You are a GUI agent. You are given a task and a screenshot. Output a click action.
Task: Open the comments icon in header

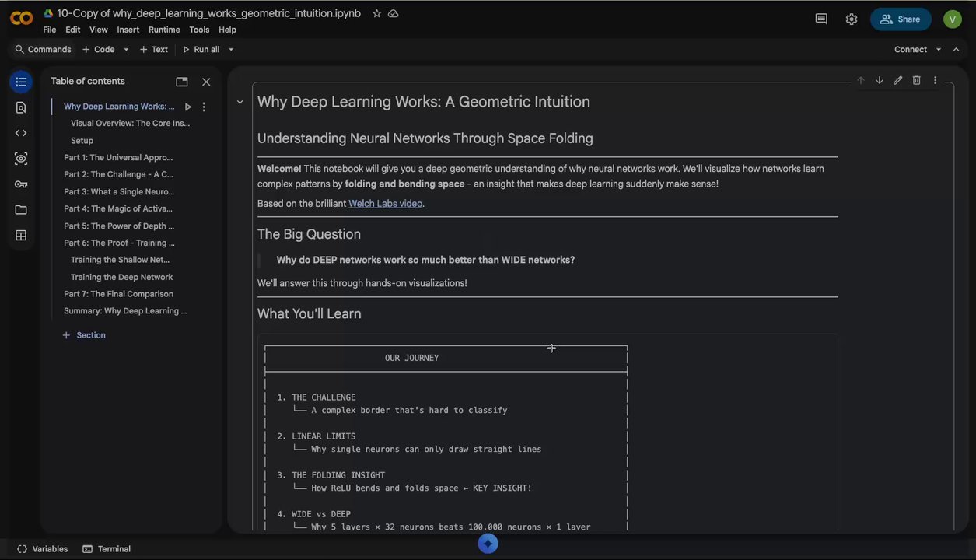[x=821, y=19]
